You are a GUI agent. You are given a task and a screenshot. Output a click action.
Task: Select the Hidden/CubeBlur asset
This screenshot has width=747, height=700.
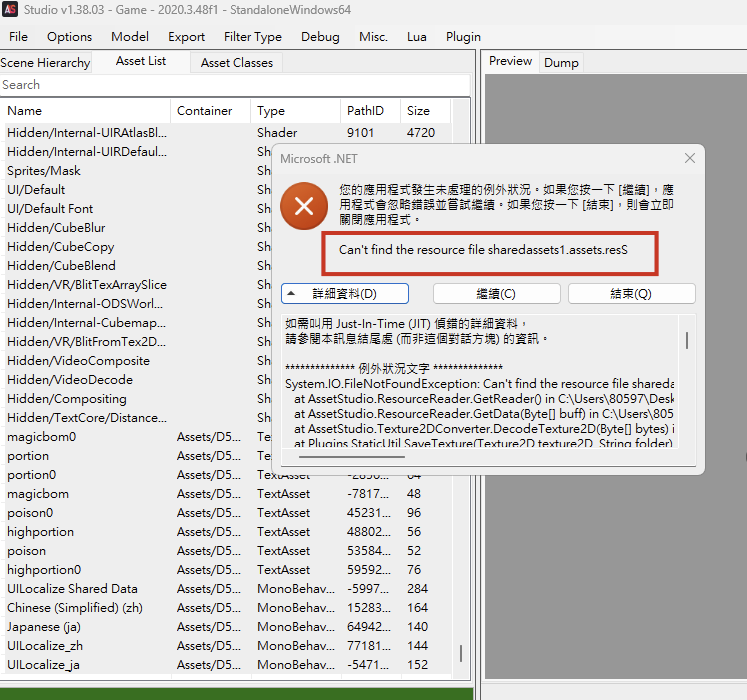coord(138,228)
